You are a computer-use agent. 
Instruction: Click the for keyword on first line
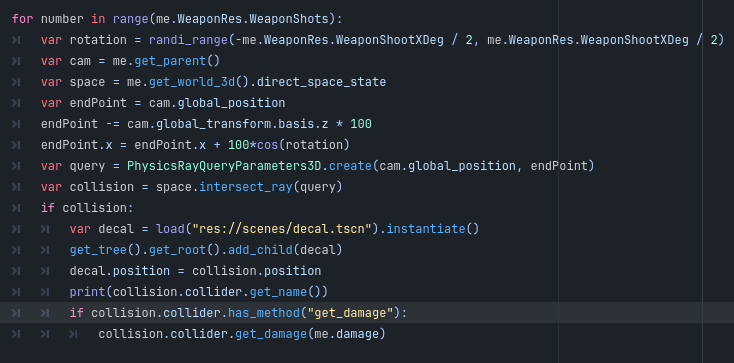(23, 19)
